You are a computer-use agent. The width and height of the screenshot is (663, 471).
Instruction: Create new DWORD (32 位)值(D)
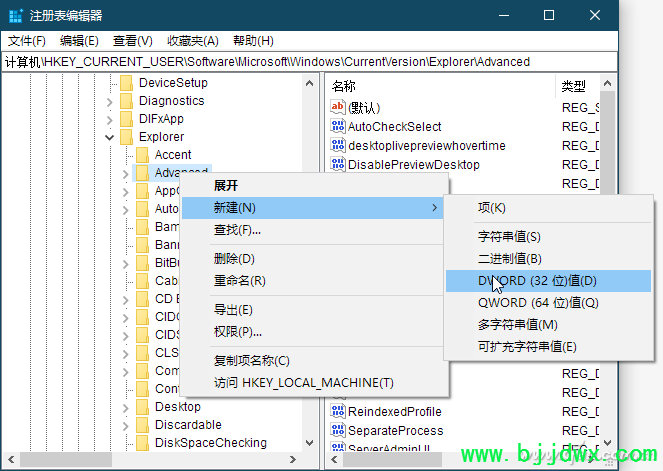548,281
